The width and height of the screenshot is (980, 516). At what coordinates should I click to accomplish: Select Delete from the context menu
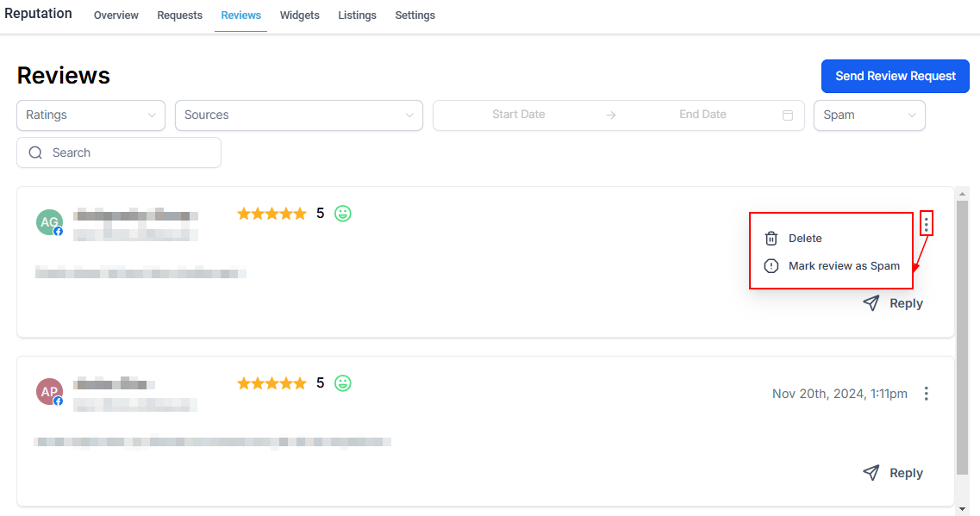[805, 239]
